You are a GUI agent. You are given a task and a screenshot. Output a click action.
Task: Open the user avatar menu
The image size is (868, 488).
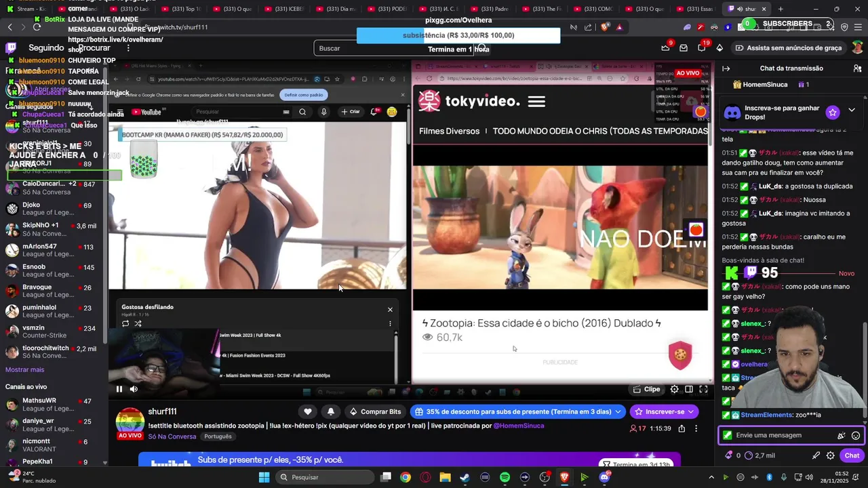(x=857, y=48)
